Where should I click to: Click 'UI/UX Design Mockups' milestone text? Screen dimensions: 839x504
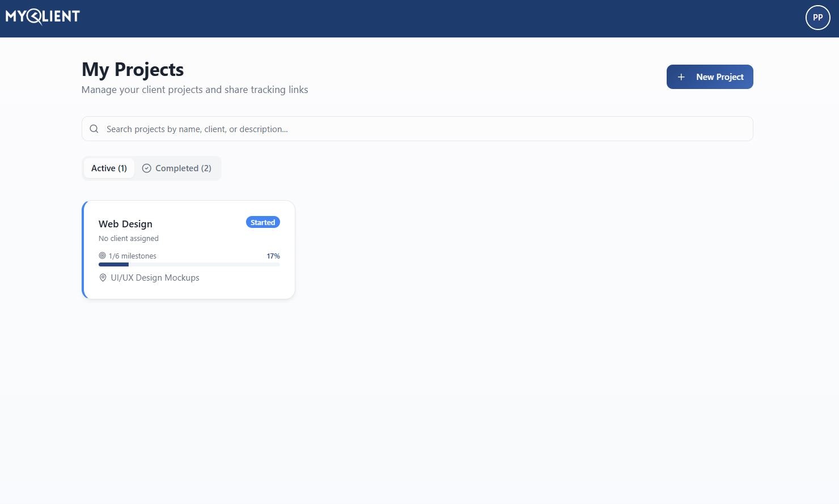(155, 278)
